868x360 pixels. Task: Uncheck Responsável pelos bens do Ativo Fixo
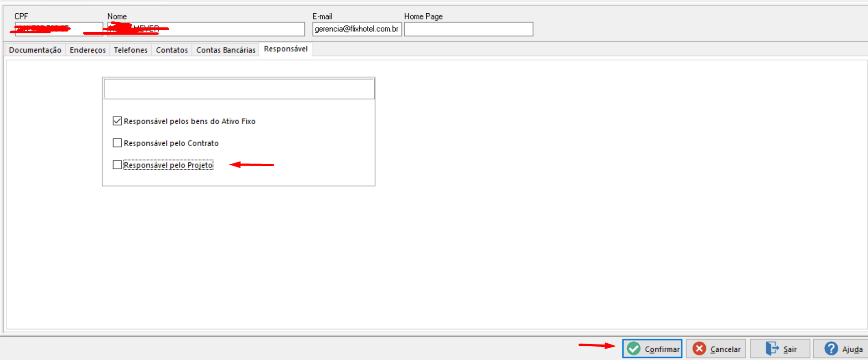[x=117, y=121]
